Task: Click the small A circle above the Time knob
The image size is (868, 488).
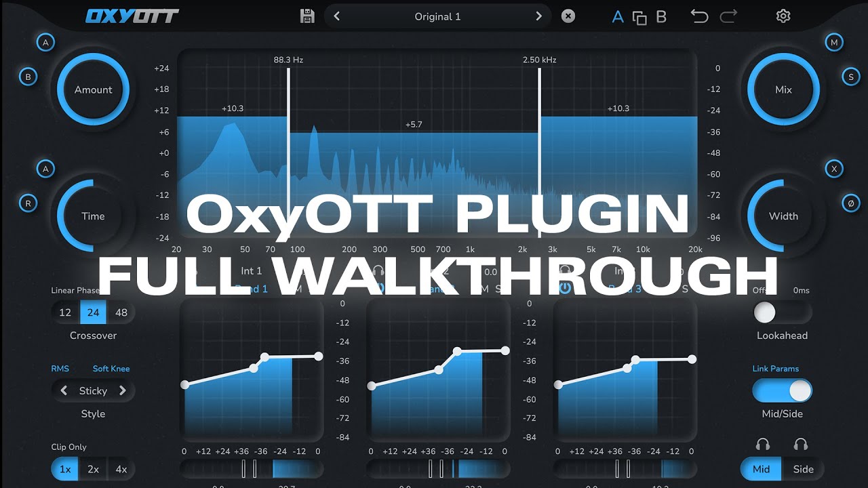Action: coord(45,169)
